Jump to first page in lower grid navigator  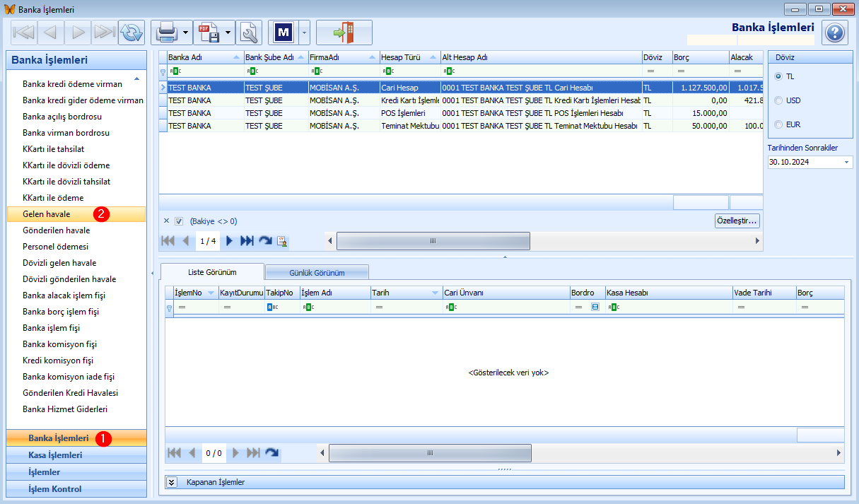[173, 453]
